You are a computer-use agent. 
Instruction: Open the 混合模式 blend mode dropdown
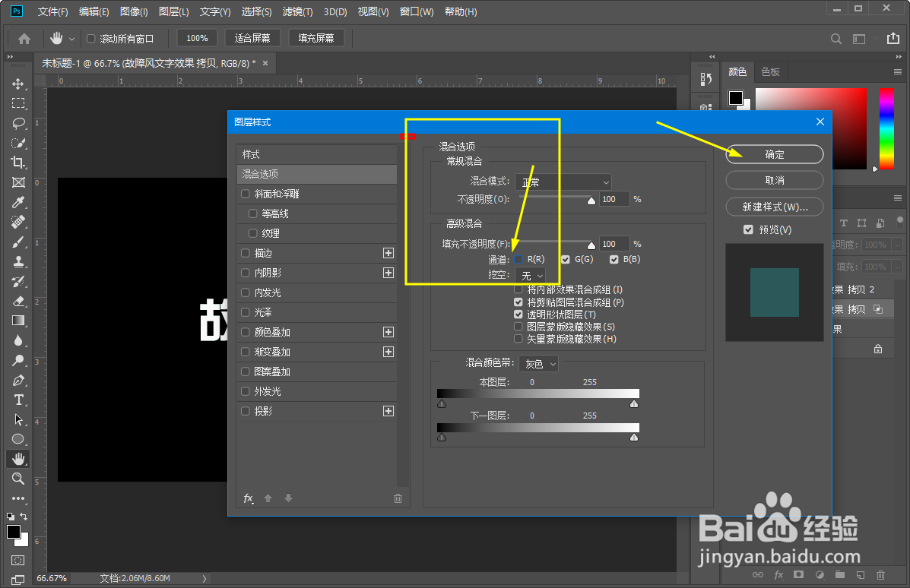(563, 182)
